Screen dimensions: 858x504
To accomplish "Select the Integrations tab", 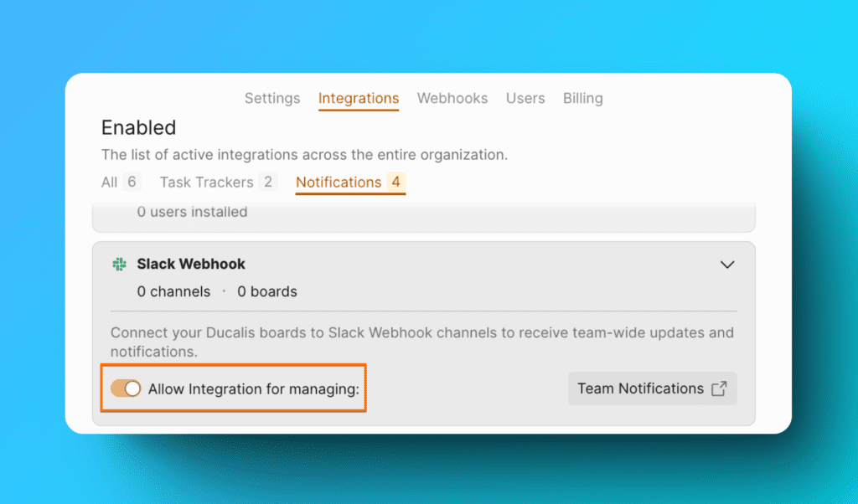I will click(x=359, y=98).
